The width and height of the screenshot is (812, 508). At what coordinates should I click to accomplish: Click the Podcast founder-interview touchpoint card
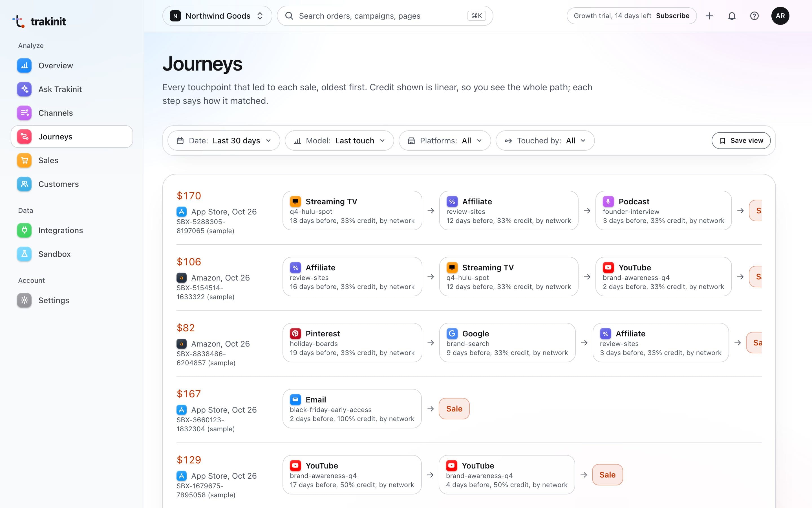tap(663, 211)
